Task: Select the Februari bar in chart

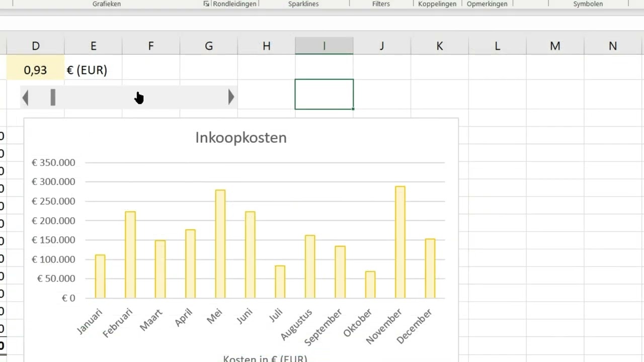Action: pyautogui.click(x=130, y=255)
